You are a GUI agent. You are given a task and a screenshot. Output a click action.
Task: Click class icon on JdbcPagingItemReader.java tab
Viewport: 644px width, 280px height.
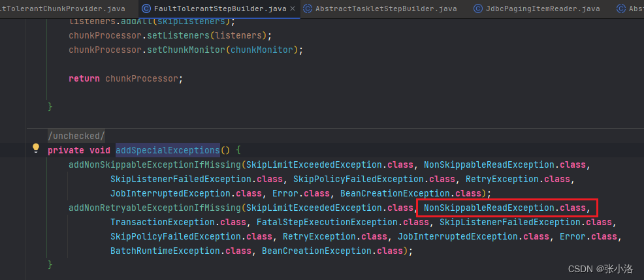click(477, 8)
